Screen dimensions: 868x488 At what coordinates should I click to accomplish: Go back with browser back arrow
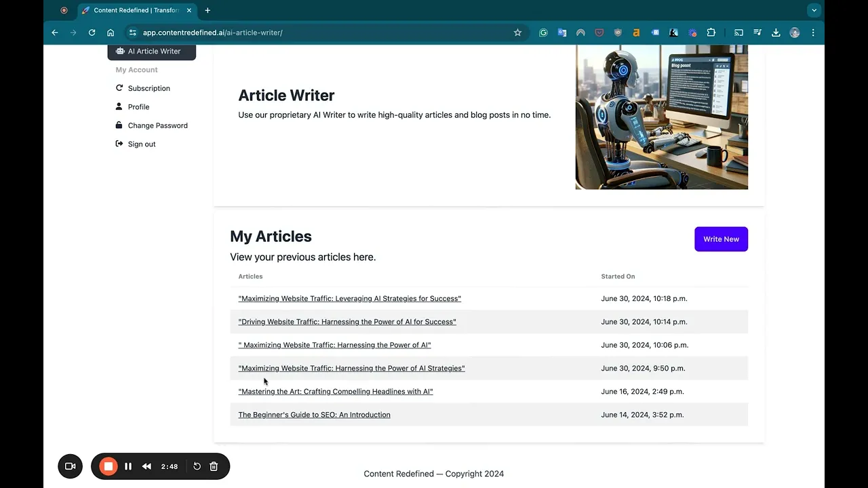[x=55, y=33]
